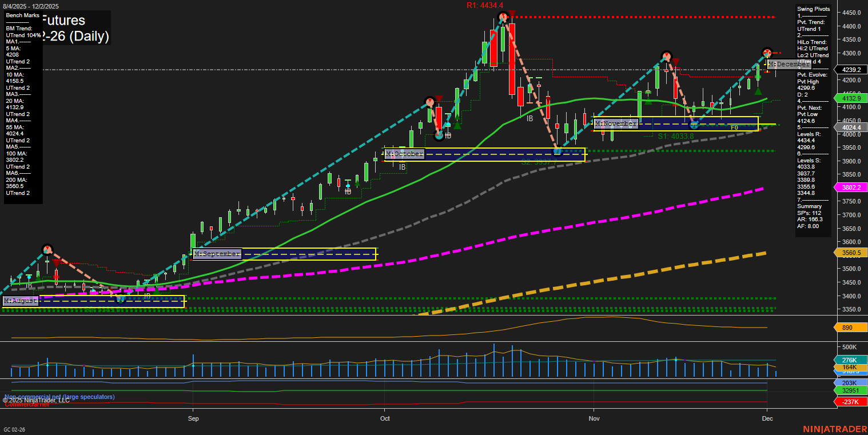Select the Non-commercial net (large speculators) legend
This screenshot has height=435, width=868.
[59, 397]
